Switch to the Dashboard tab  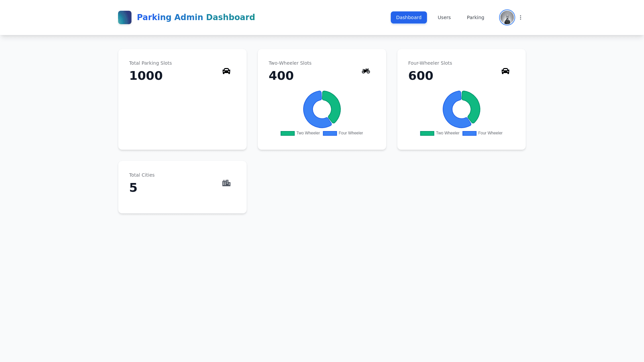tap(409, 17)
